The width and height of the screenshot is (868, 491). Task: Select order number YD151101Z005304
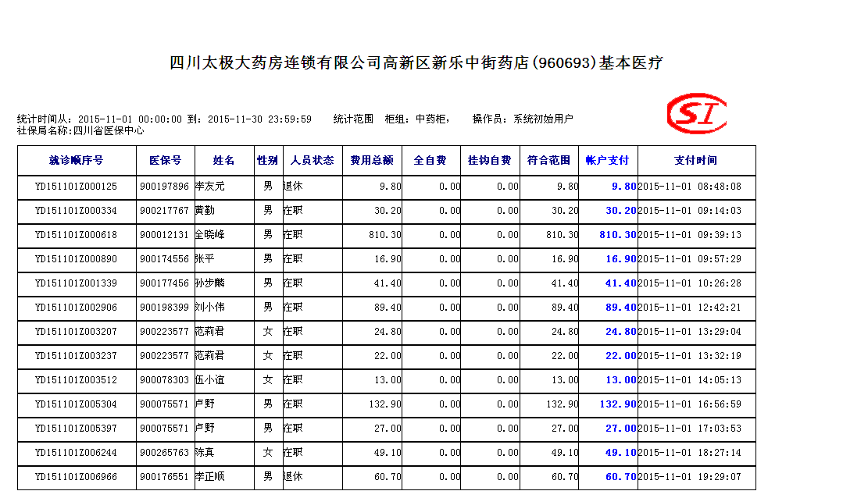(x=77, y=404)
